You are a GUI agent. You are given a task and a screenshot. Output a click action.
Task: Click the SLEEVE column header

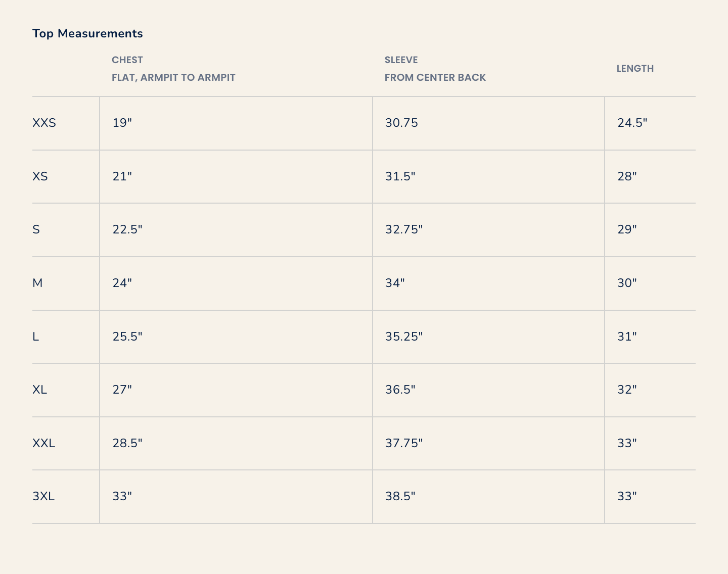[x=401, y=60]
